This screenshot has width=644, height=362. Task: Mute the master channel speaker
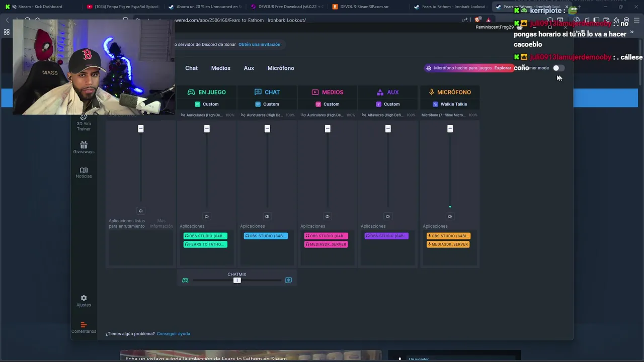(140, 211)
